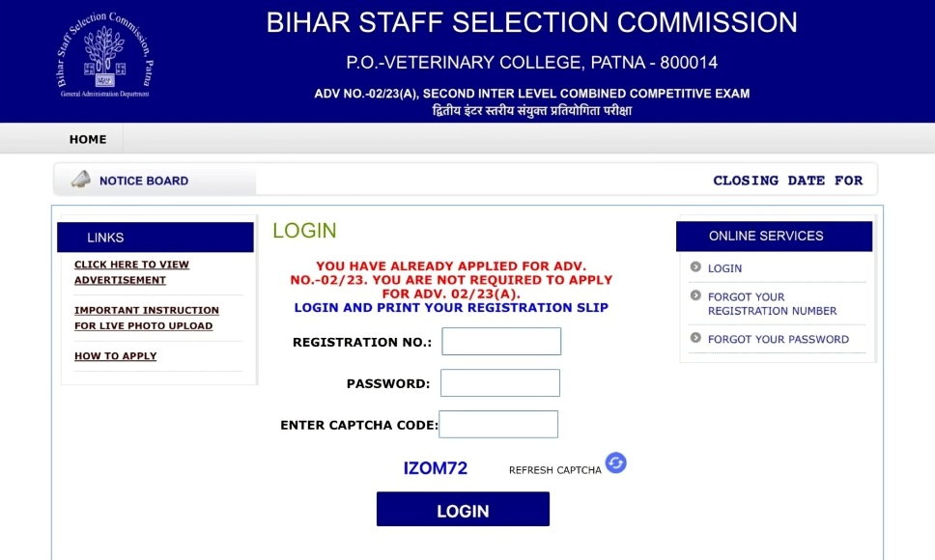Click inside the REGISTRATION NO. input field
The height and width of the screenshot is (560, 935).
[500, 341]
